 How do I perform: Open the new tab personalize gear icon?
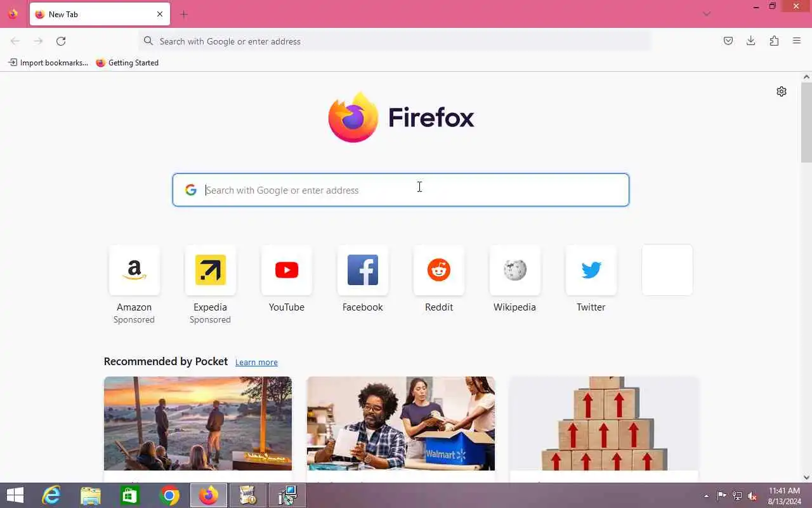(x=782, y=91)
